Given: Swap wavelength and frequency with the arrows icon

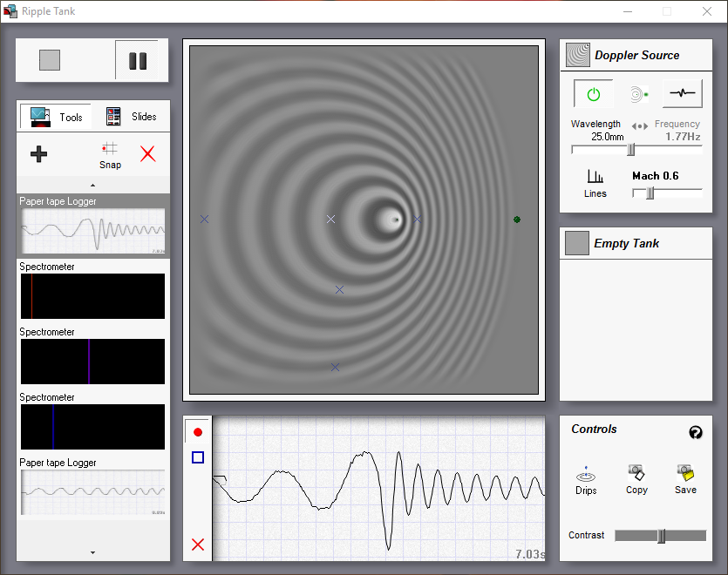Looking at the screenshot, I should tap(640, 126).
